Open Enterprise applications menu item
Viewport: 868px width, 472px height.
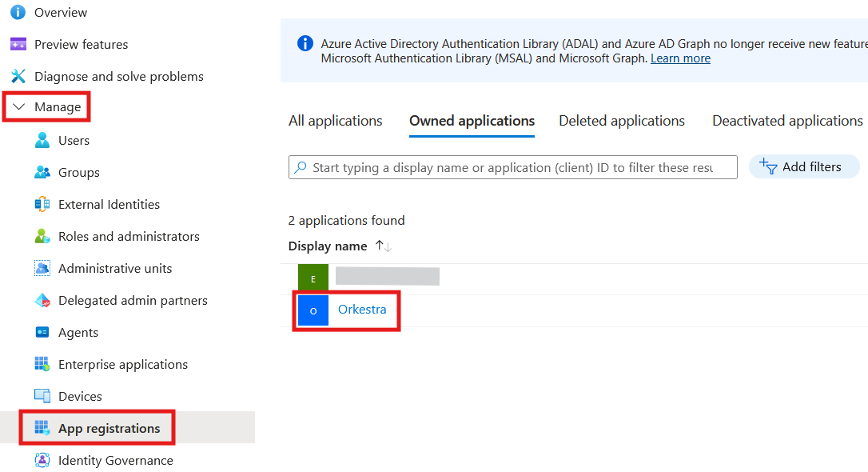tap(123, 365)
